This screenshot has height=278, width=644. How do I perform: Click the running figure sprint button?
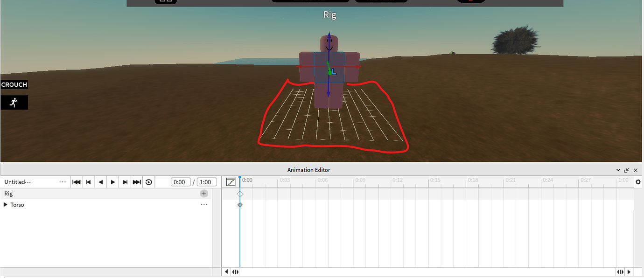(14, 103)
